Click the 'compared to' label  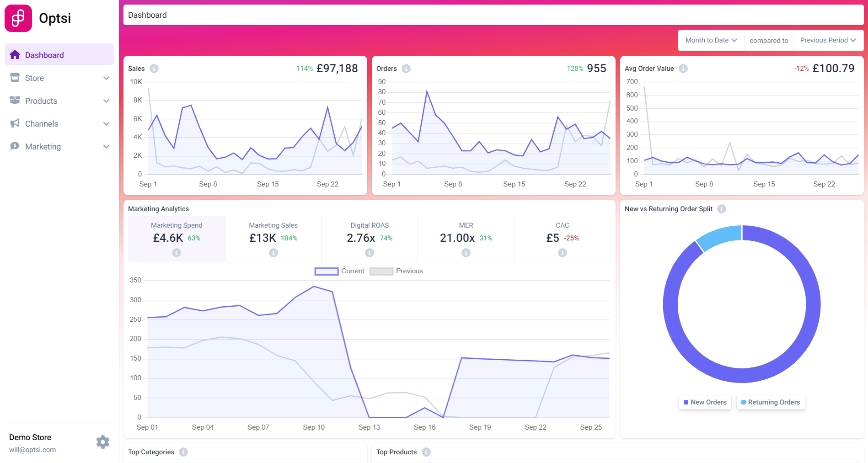coord(769,41)
